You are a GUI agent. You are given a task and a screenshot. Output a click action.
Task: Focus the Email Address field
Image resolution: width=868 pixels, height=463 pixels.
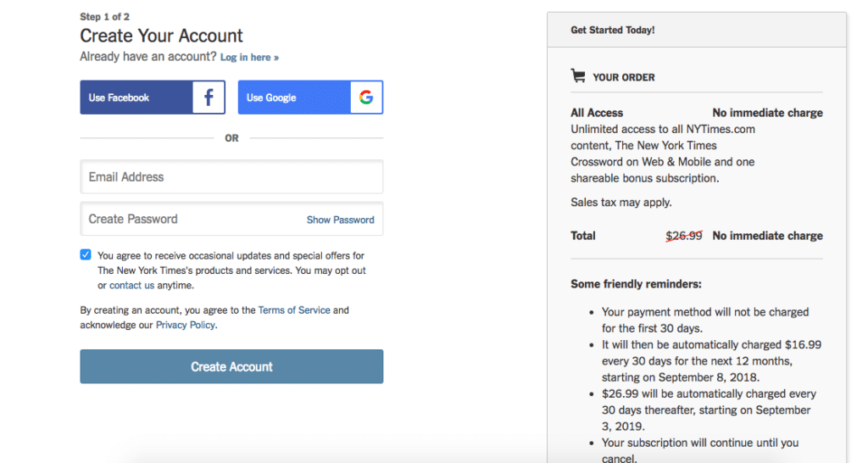(231, 176)
